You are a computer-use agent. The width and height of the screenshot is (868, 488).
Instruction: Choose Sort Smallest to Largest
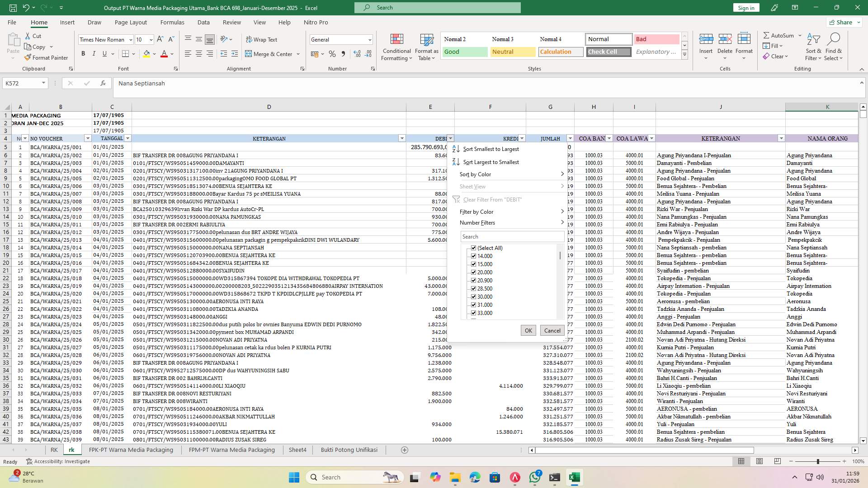[491, 149]
